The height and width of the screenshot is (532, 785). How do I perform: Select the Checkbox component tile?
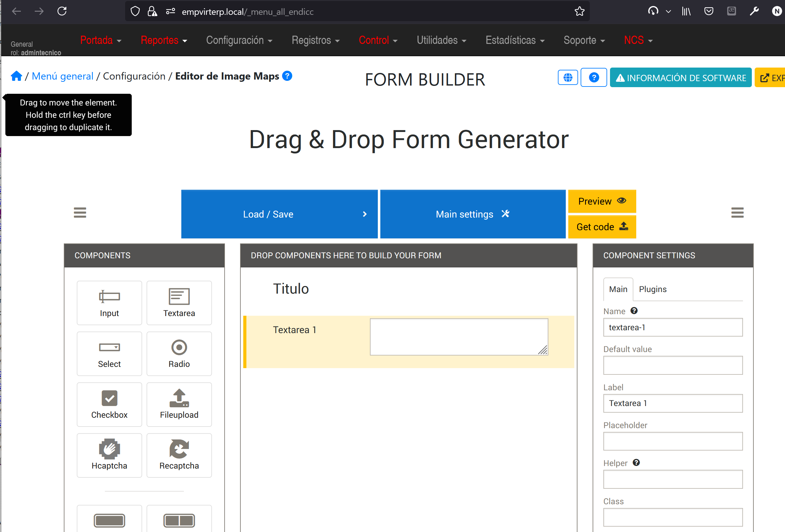click(x=109, y=404)
